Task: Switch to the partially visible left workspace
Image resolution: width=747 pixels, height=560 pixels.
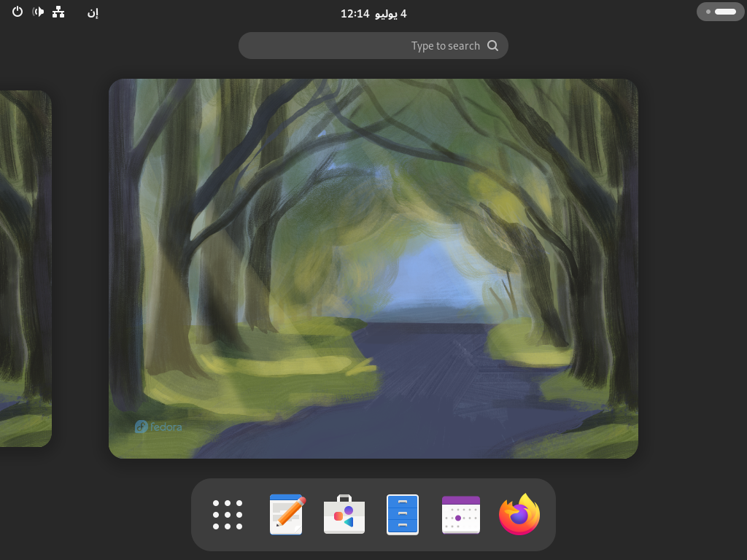Action: pyautogui.click(x=26, y=268)
